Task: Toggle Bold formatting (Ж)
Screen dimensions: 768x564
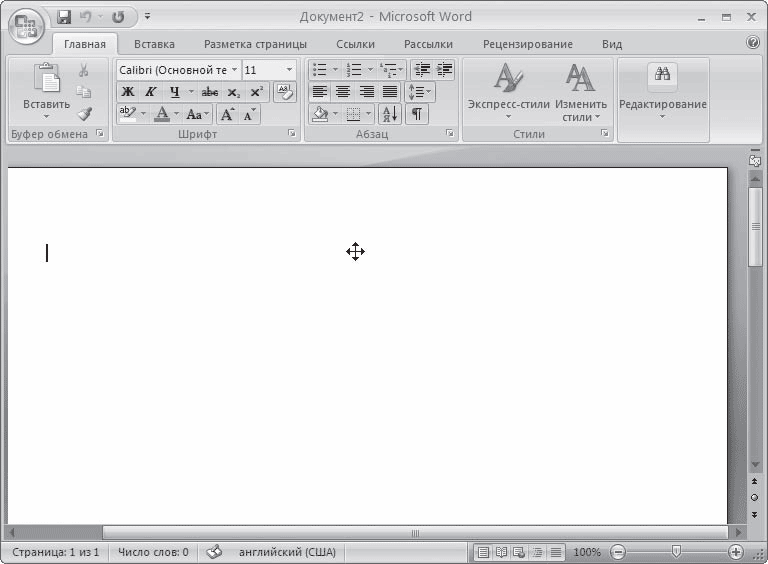Action: tap(127, 92)
